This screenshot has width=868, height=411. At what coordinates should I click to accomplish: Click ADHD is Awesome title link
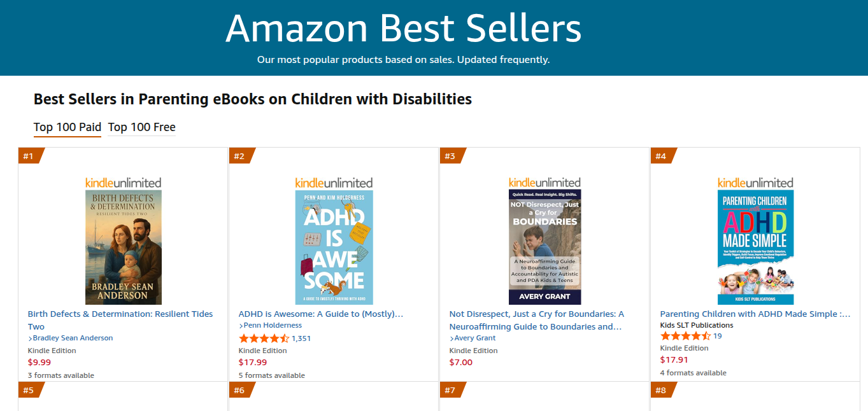click(x=320, y=314)
